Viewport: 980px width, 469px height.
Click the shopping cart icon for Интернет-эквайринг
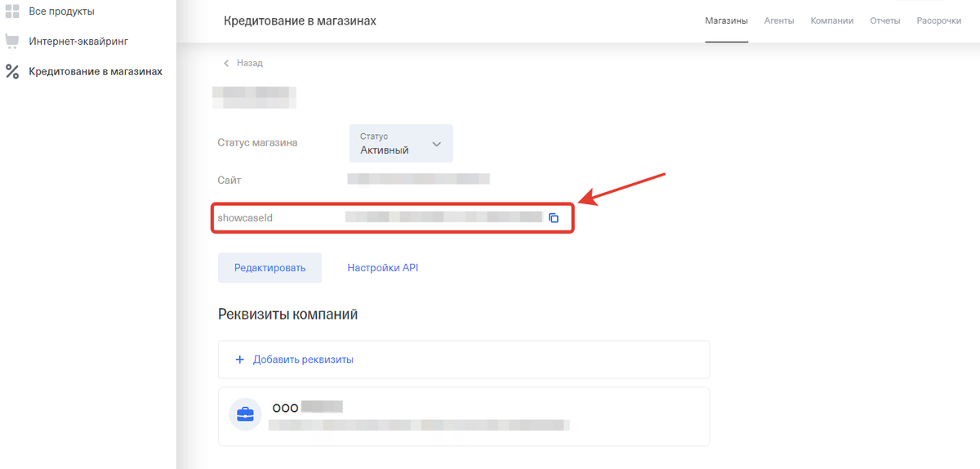coord(11,41)
